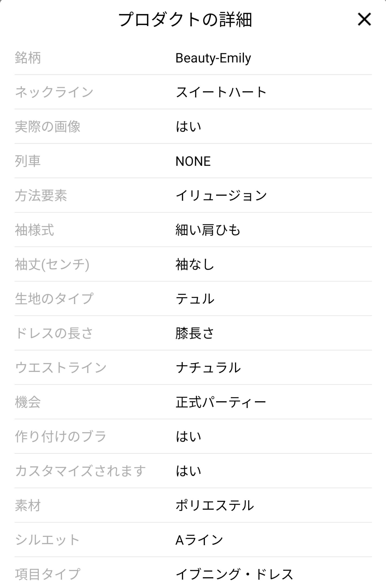Click the Aライン silhouette value
Screen dimensions: 386x588
pos(199,540)
